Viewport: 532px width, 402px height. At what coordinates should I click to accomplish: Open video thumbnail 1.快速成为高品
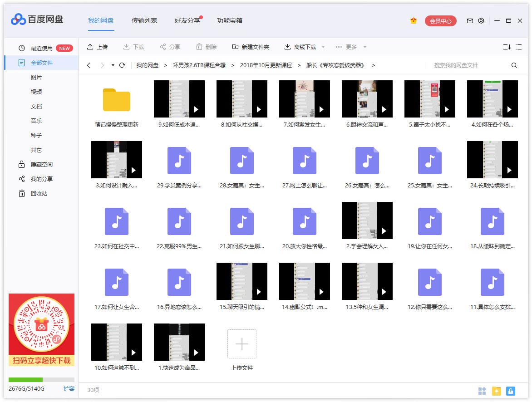[179, 342]
